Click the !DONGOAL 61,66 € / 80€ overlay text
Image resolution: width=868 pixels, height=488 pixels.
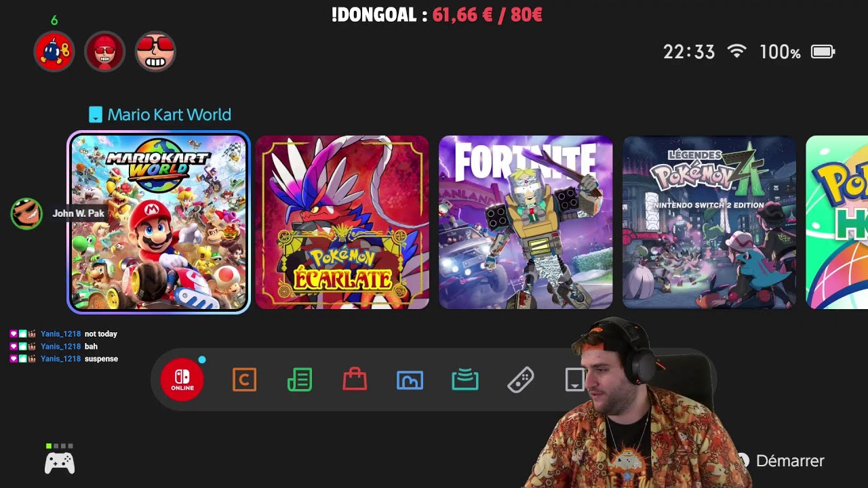(437, 15)
